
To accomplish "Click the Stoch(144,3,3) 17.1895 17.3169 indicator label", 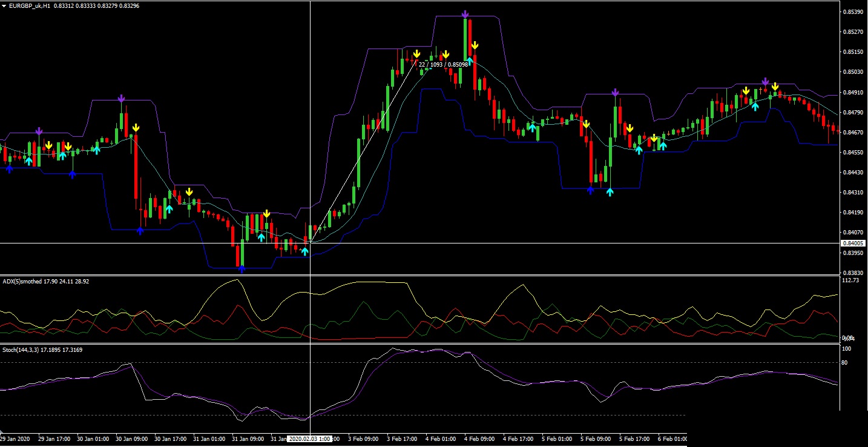I will pyautogui.click(x=43, y=349).
